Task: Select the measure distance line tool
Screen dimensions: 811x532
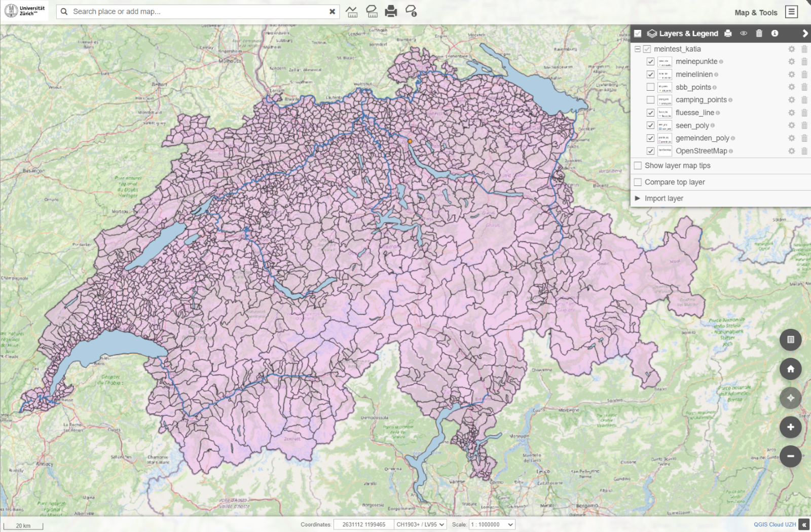Action: tap(352, 12)
